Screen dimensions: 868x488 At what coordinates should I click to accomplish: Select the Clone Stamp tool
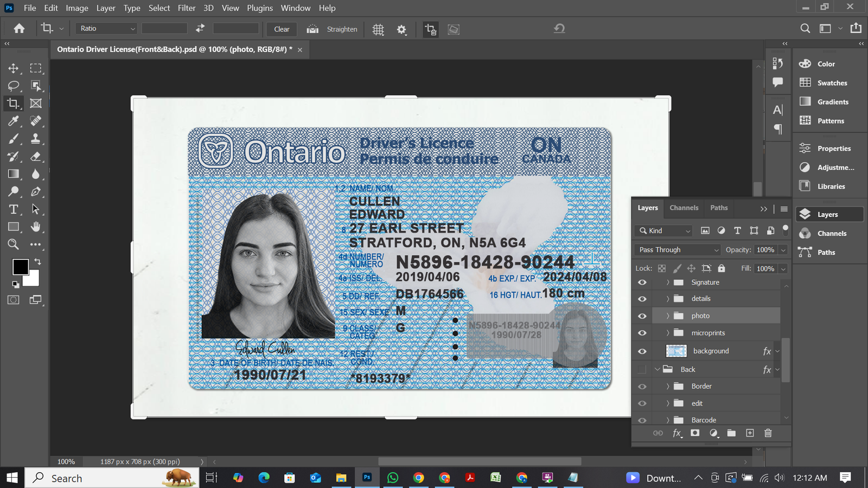36,139
